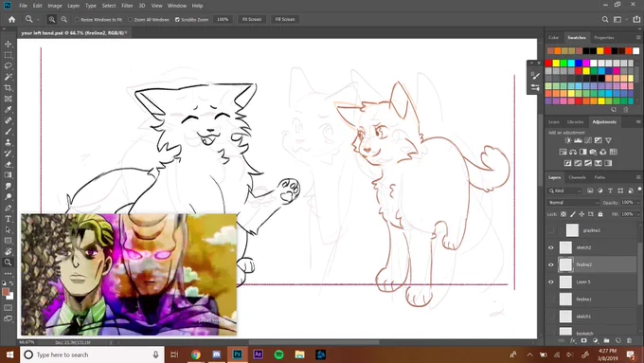Open the layer filter Kind dropdown
Image resolution: width=644 pixels, height=363 pixels.
pos(565,191)
